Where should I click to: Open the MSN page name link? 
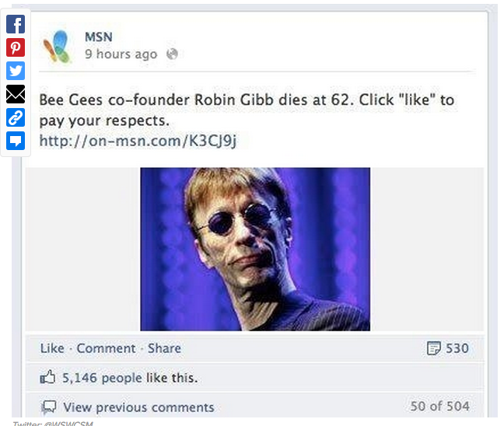pyautogui.click(x=99, y=37)
